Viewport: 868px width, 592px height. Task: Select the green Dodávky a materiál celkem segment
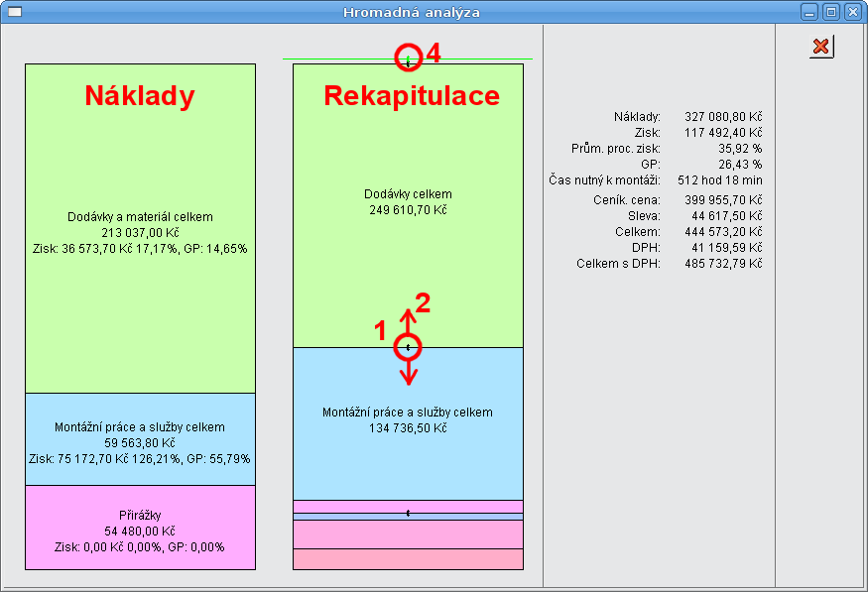[x=140, y=228]
